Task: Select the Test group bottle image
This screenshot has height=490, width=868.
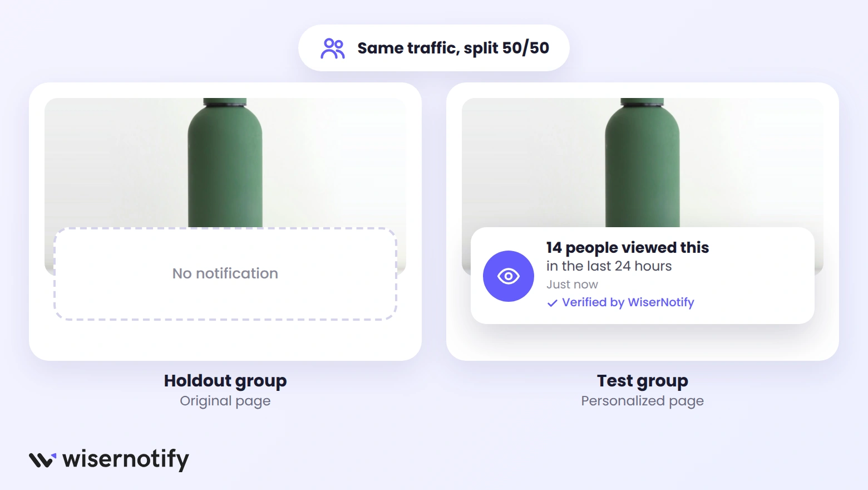Action: [643, 163]
